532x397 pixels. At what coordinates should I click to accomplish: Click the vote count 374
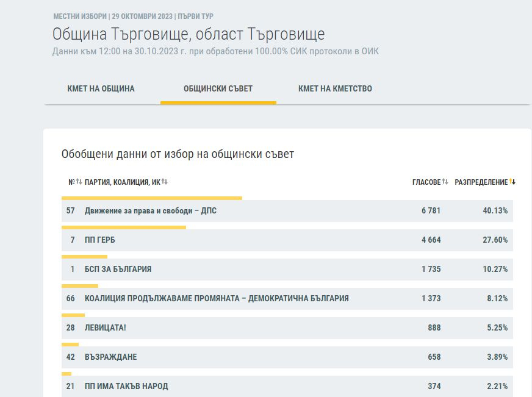point(434,386)
